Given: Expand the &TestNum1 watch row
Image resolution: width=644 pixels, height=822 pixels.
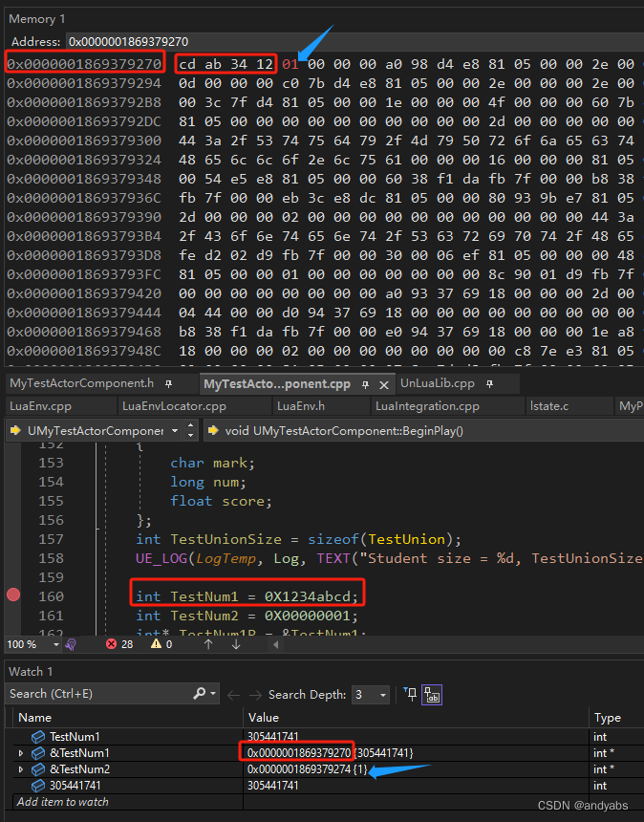Looking at the screenshot, I should click(x=20, y=753).
